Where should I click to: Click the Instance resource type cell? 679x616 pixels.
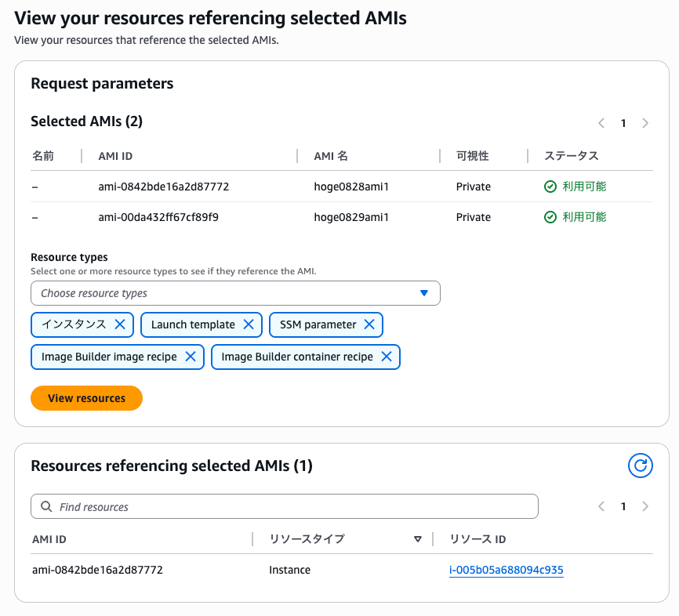click(289, 570)
